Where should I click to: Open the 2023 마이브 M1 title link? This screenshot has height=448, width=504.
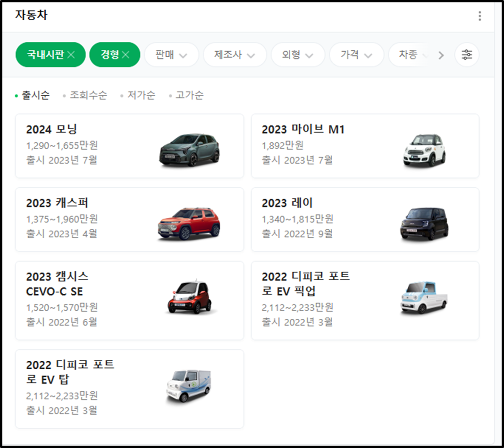[303, 129]
